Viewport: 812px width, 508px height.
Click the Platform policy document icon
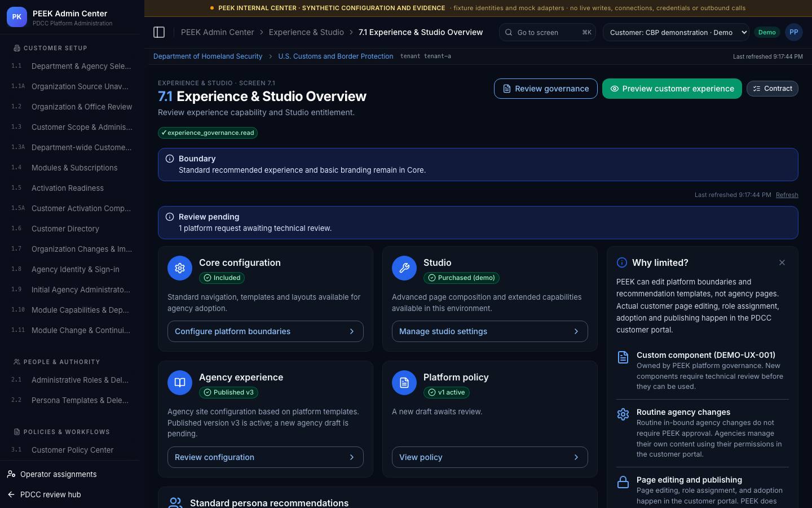tap(404, 383)
